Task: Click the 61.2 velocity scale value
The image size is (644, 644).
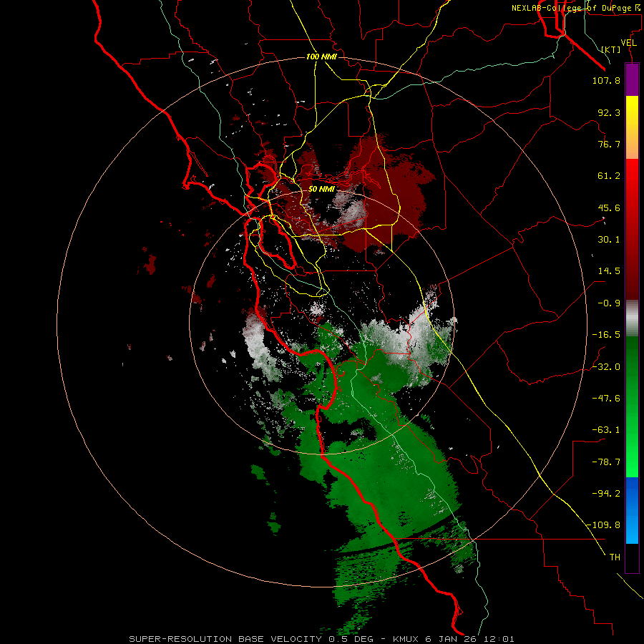Action: click(609, 176)
